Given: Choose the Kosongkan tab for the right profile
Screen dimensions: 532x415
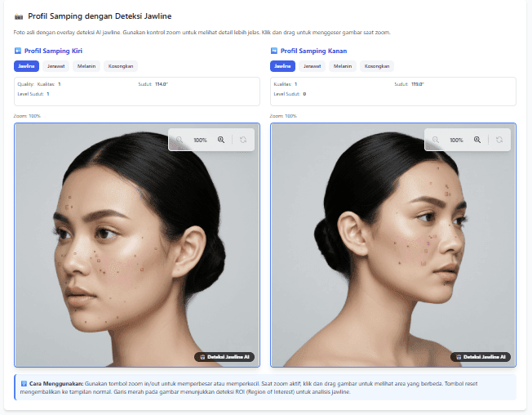Looking at the screenshot, I should click(x=377, y=66).
